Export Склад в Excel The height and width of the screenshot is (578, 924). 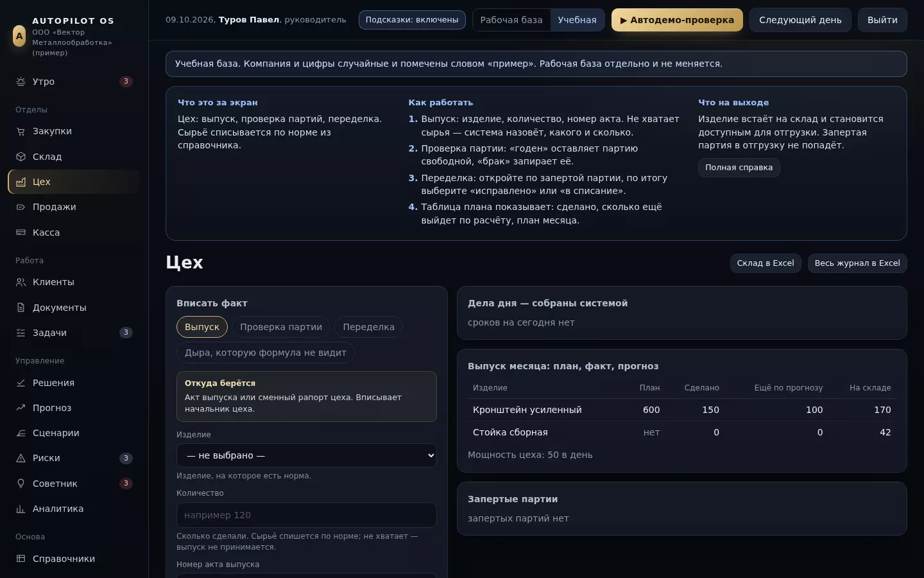[766, 263]
